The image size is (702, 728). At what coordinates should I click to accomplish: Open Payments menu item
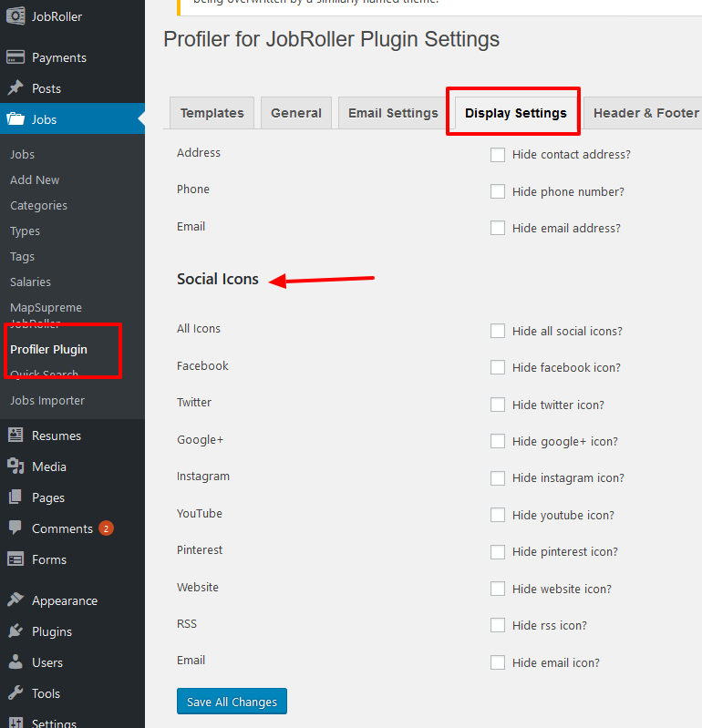(x=59, y=57)
